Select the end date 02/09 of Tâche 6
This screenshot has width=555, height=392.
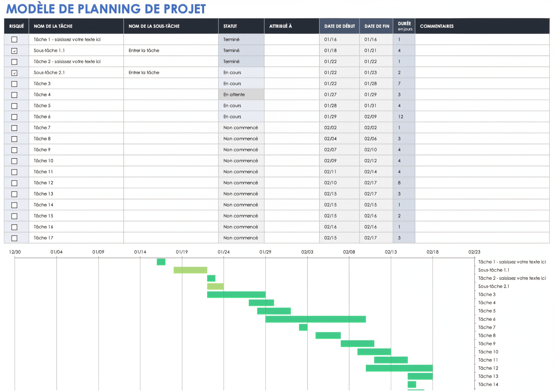tap(376, 117)
